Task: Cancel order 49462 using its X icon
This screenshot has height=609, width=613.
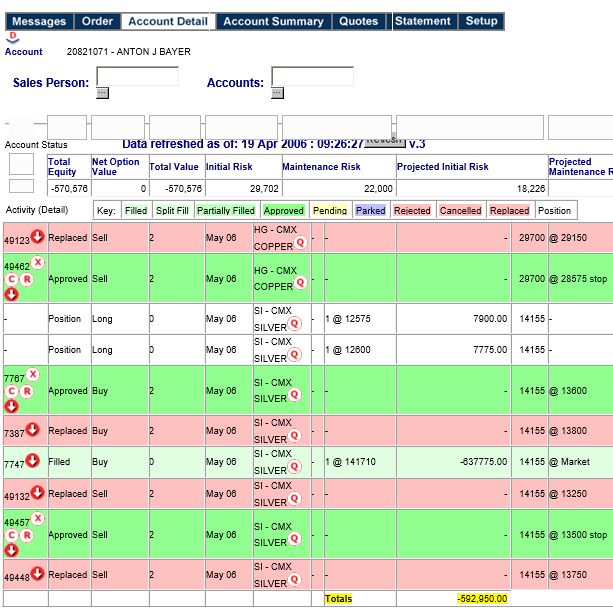Action: (38, 262)
